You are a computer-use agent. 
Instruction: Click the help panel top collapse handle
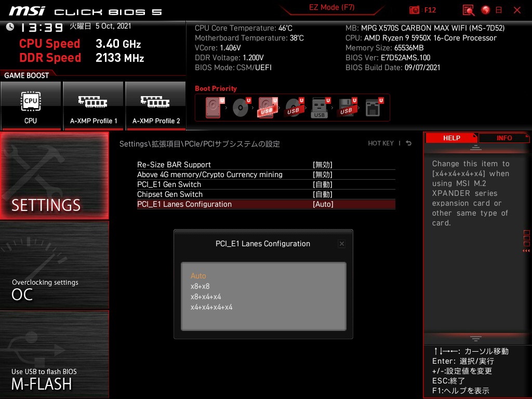point(476,148)
